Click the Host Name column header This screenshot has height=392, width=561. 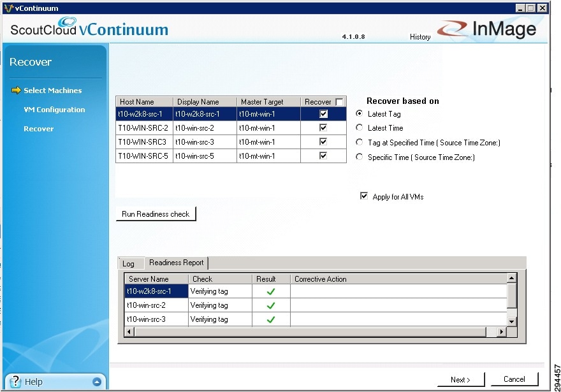click(145, 102)
